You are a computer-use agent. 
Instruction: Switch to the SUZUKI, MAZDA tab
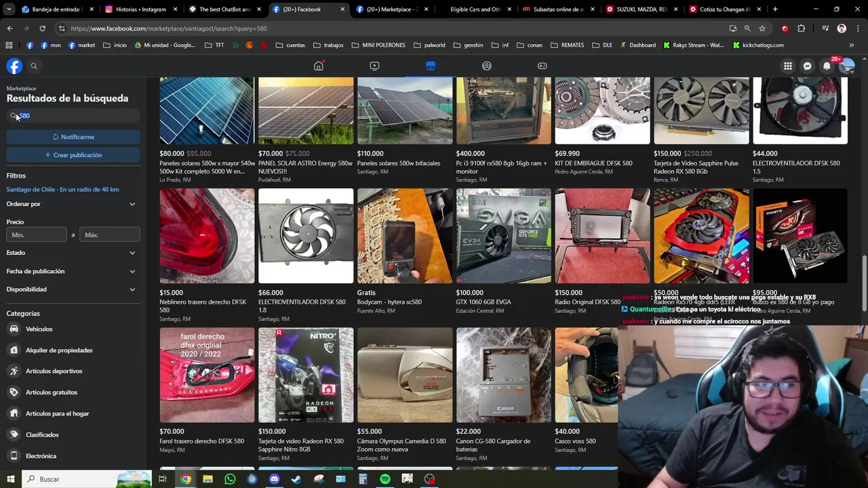643,9
